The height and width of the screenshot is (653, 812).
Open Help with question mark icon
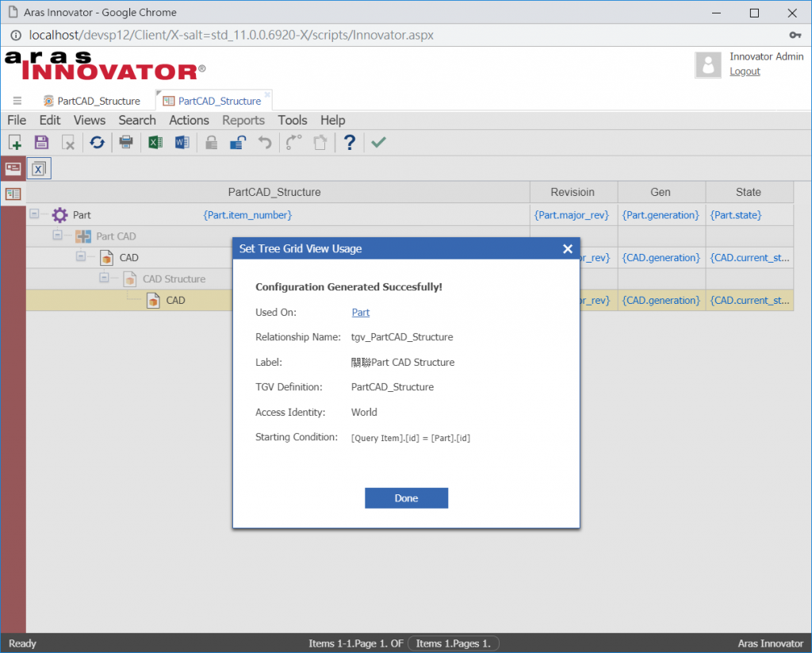click(x=350, y=142)
